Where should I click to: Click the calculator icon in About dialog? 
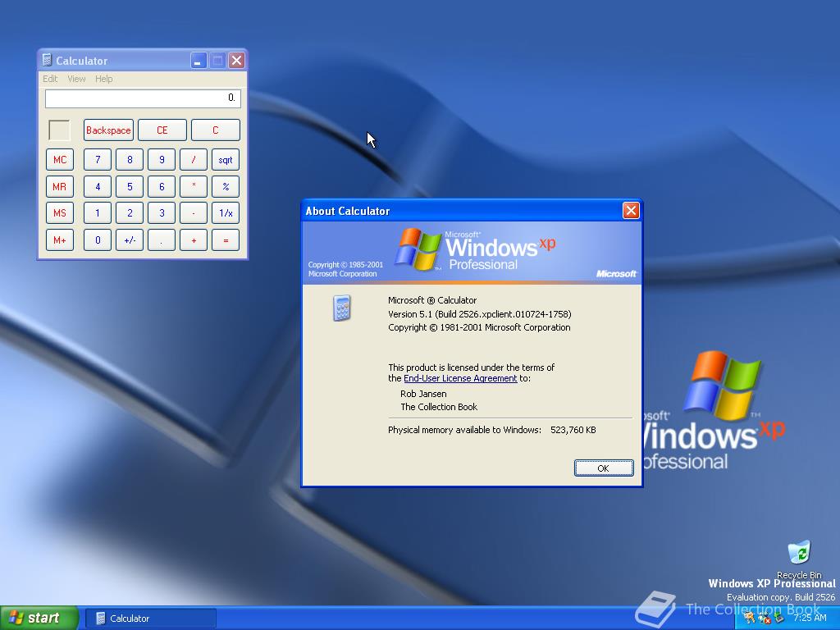click(342, 308)
